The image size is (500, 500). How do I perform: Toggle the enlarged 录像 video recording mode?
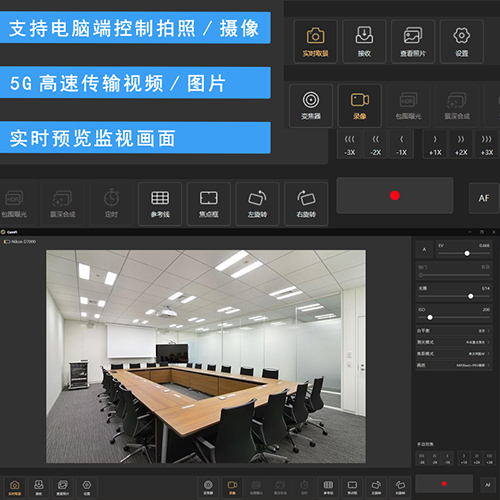(x=360, y=106)
